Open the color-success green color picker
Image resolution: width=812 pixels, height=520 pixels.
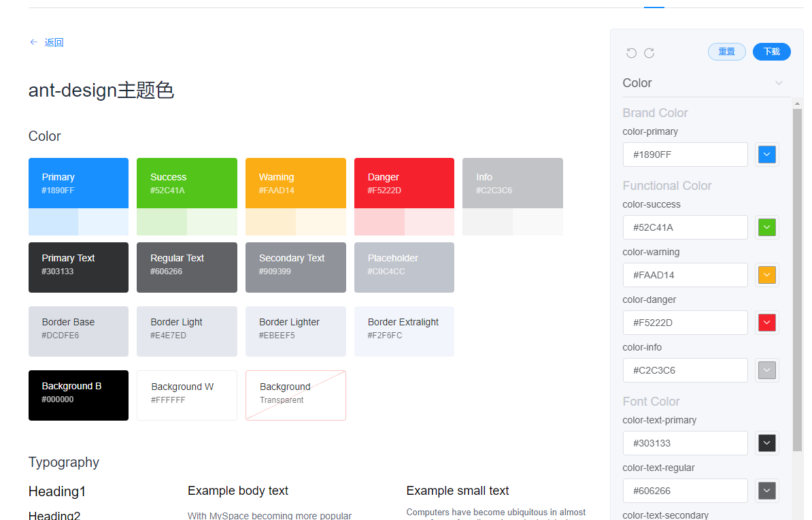click(x=767, y=227)
